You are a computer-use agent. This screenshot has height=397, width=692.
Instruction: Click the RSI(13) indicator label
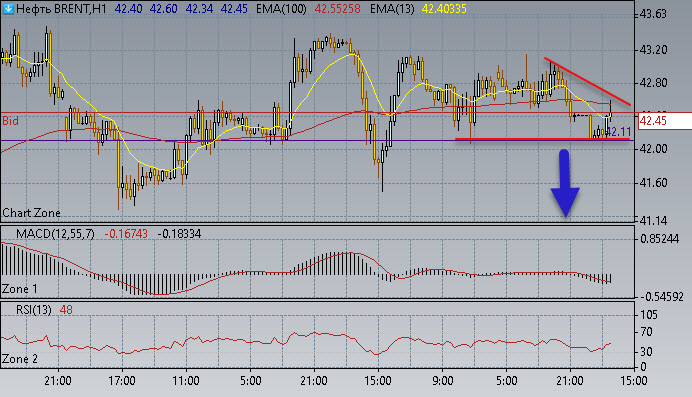[34, 310]
